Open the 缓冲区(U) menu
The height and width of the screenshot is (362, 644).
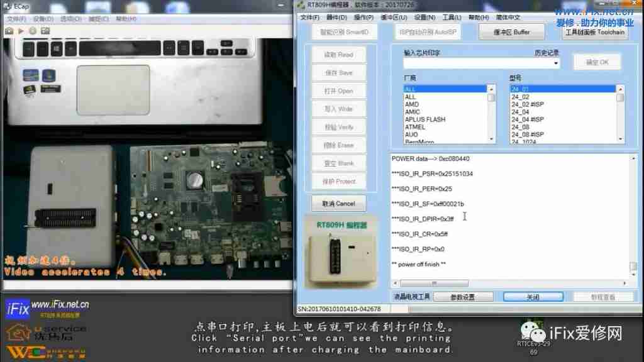click(397, 18)
